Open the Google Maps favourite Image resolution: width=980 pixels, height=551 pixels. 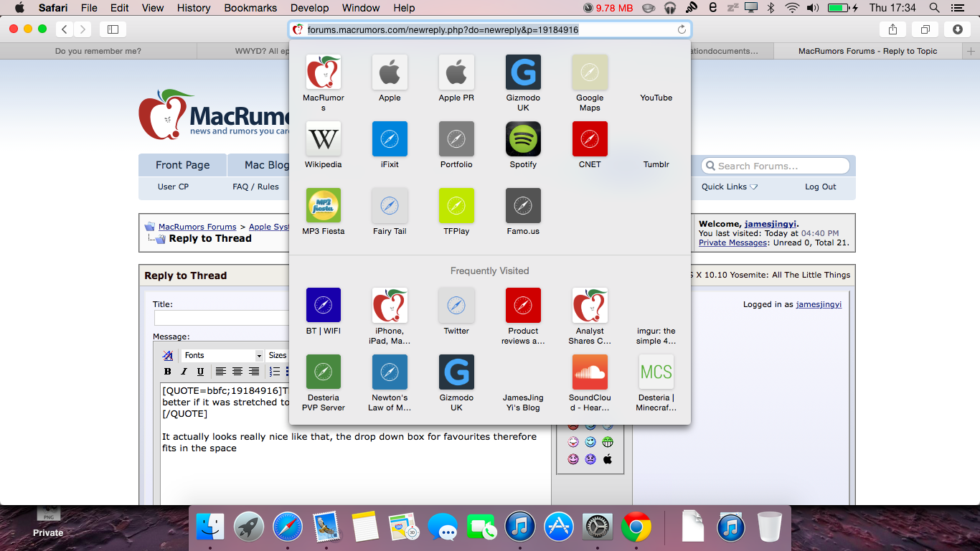click(590, 72)
